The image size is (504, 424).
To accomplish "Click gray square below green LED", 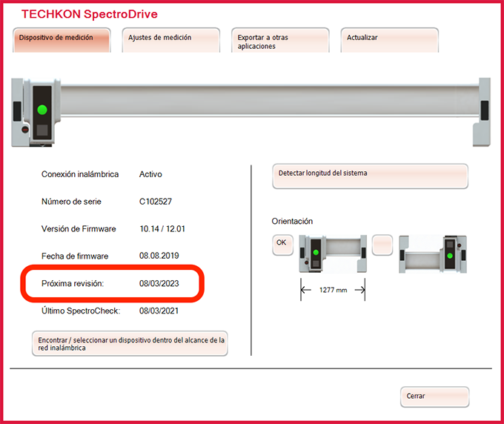I will pyautogui.click(x=42, y=130).
